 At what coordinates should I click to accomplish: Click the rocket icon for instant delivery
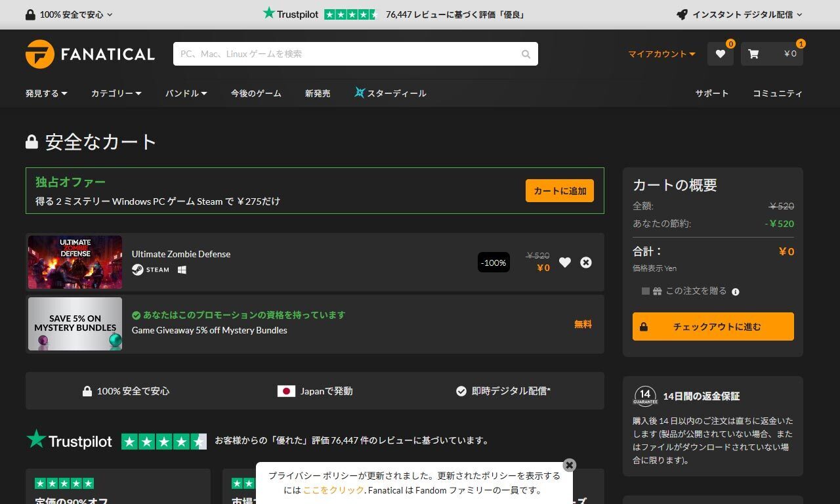click(x=682, y=14)
